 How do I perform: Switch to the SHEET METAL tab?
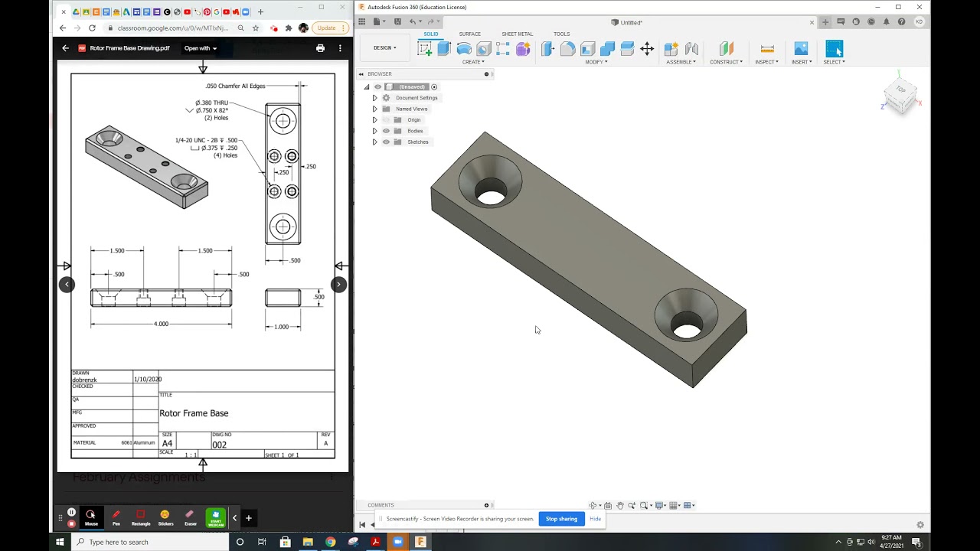(x=517, y=34)
